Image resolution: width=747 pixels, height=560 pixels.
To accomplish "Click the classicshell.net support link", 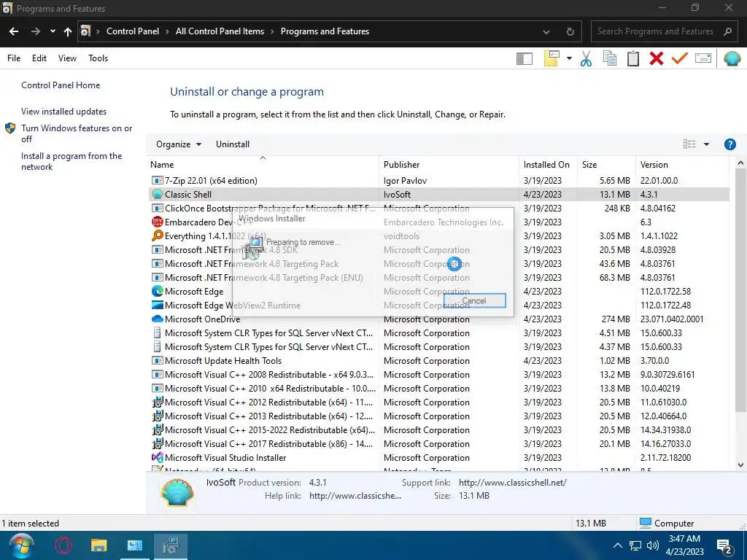I will (x=513, y=483).
